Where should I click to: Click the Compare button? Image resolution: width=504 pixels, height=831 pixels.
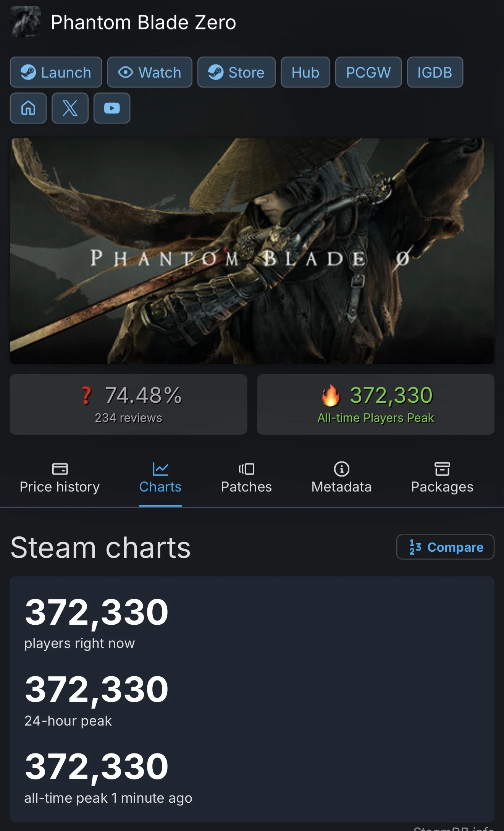point(445,547)
